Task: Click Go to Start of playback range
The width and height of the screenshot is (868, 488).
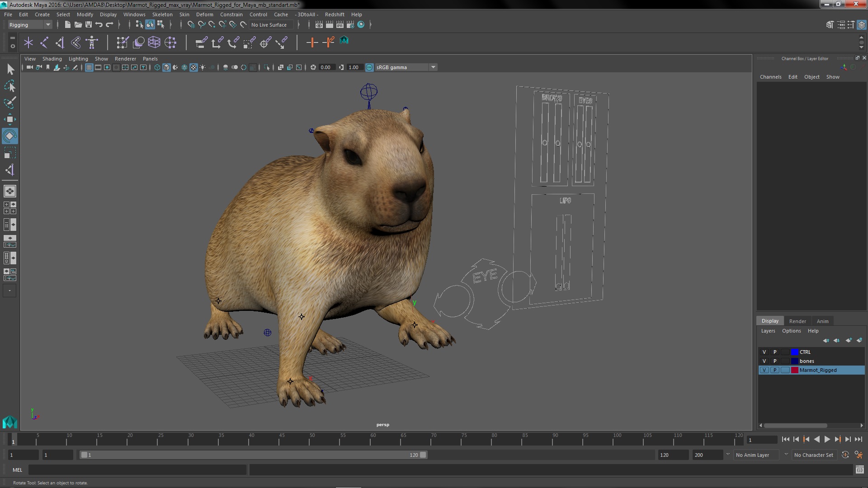Action: [785, 439]
